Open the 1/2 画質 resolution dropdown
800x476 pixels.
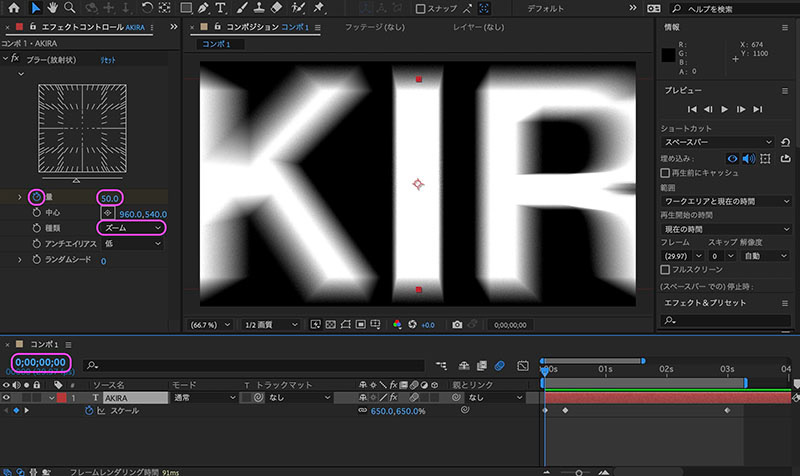tap(270, 324)
